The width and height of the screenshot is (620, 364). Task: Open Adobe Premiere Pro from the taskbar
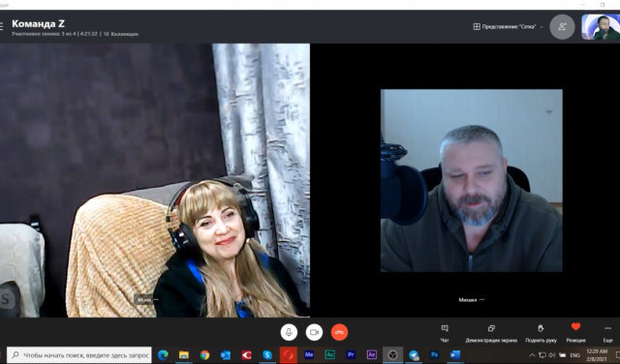pos(351,355)
